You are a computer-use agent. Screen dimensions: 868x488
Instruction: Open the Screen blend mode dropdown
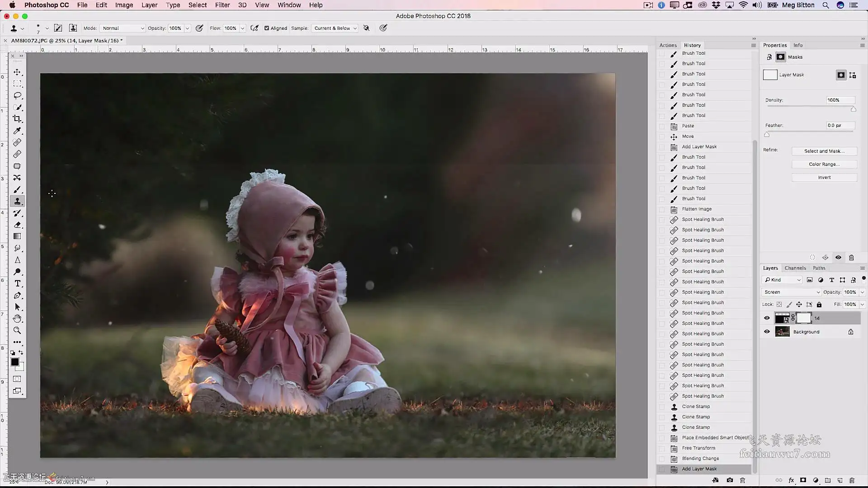point(791,292)
